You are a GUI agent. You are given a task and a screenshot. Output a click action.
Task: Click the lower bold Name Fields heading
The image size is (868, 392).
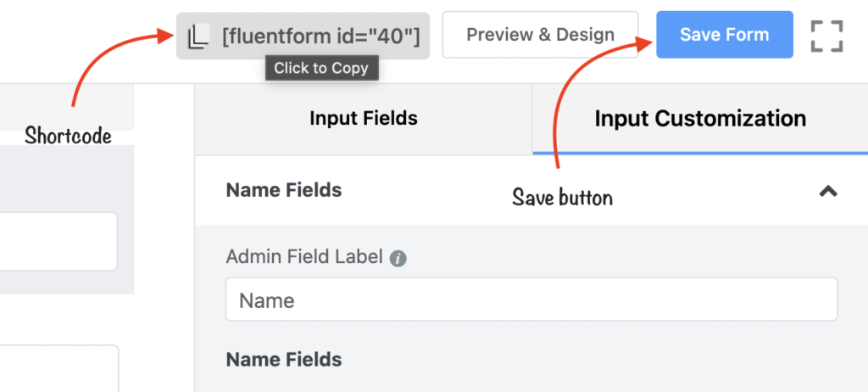click(x=284, y=360)
